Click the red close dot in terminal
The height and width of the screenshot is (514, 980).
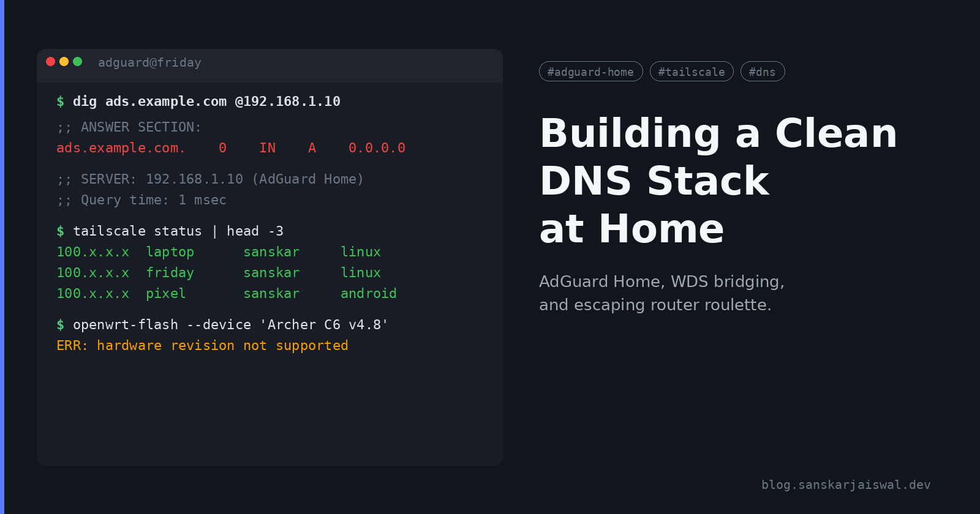click(51, 61)
